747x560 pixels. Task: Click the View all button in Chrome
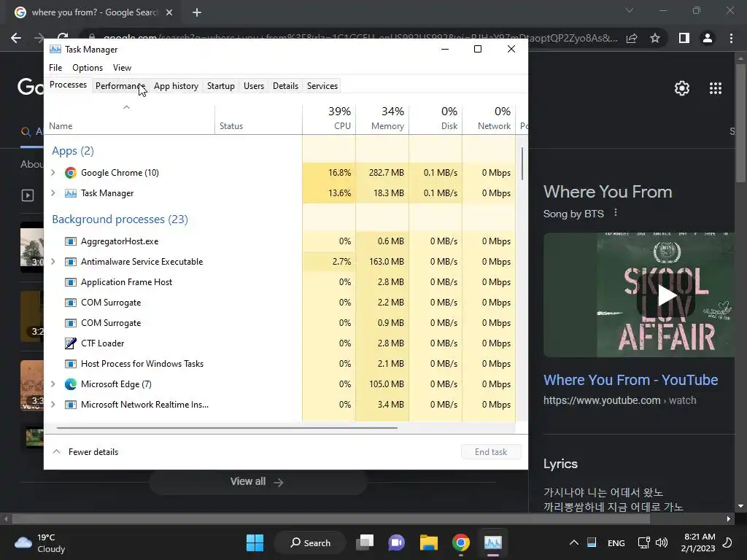258,482
